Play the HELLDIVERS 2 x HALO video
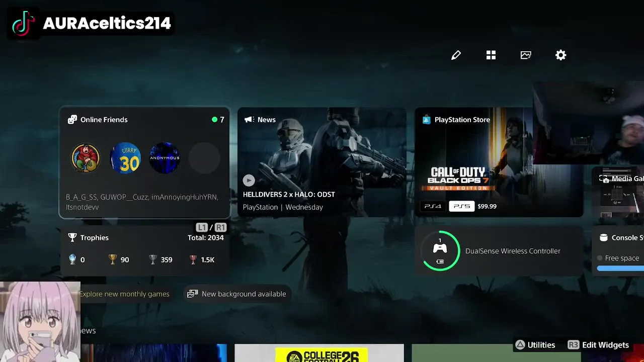This screenshot has height=362, width=644. click(x=249, y=180)
